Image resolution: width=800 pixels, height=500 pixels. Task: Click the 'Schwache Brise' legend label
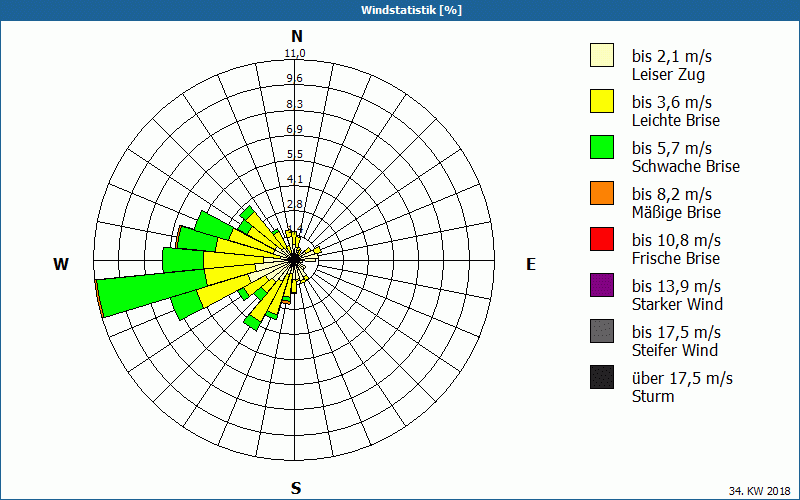tap(686, 166)
